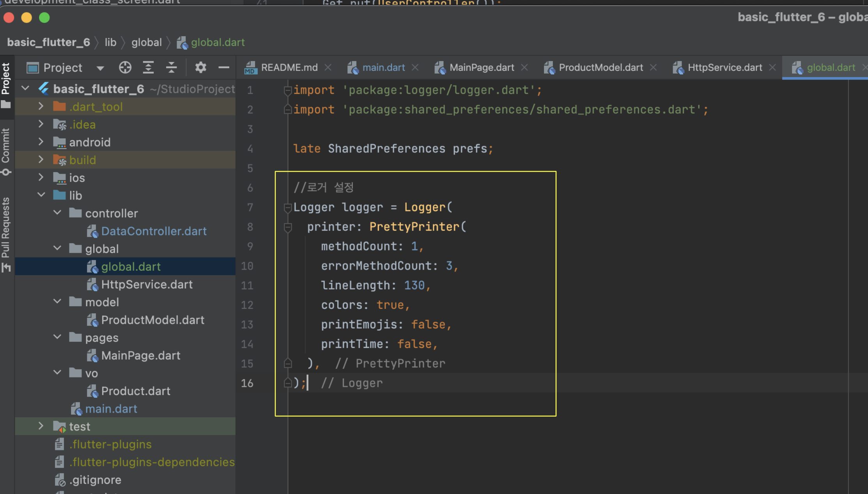
Task: Click the Collapse All icon in Project panel
Action: pos(172,67)
